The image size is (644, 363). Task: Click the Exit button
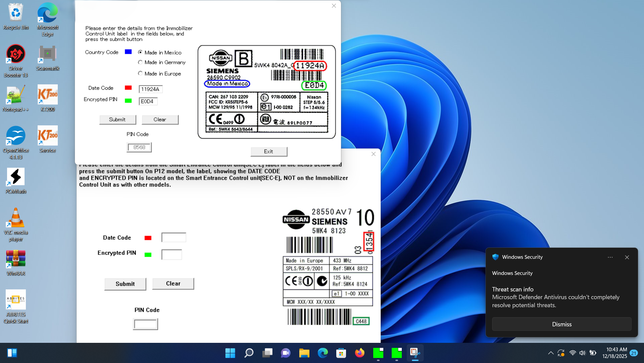point(269,152)
